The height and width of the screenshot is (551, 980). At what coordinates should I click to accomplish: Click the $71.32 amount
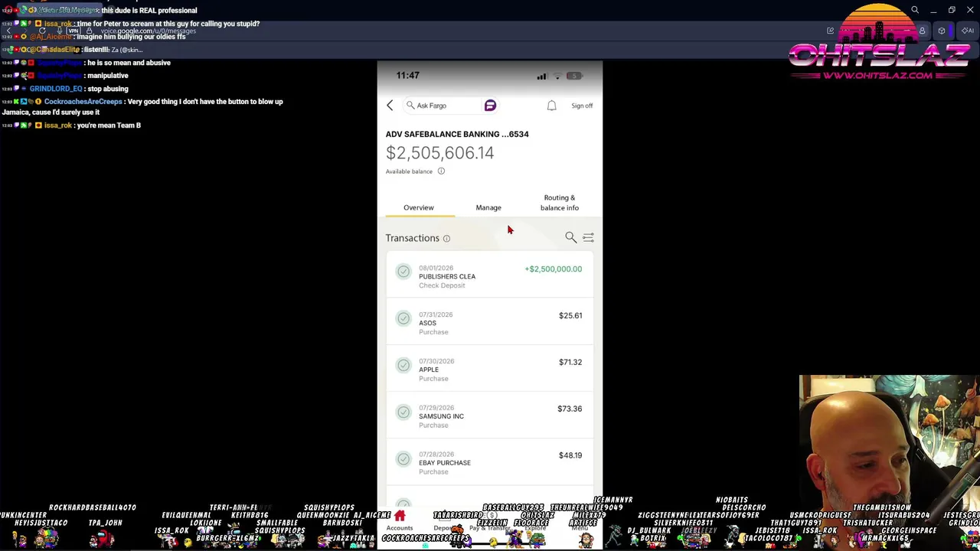point(570,362)
